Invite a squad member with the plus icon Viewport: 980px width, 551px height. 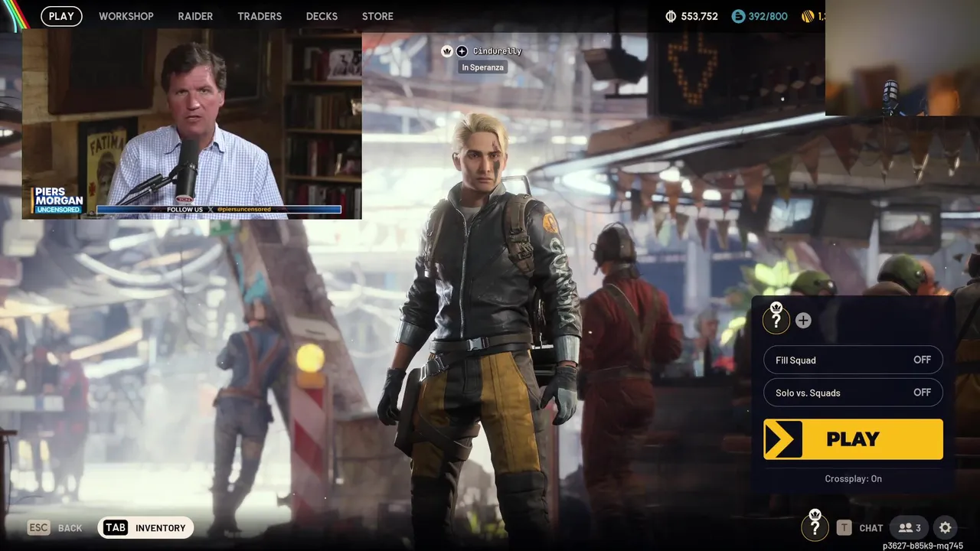coord(803,321)
